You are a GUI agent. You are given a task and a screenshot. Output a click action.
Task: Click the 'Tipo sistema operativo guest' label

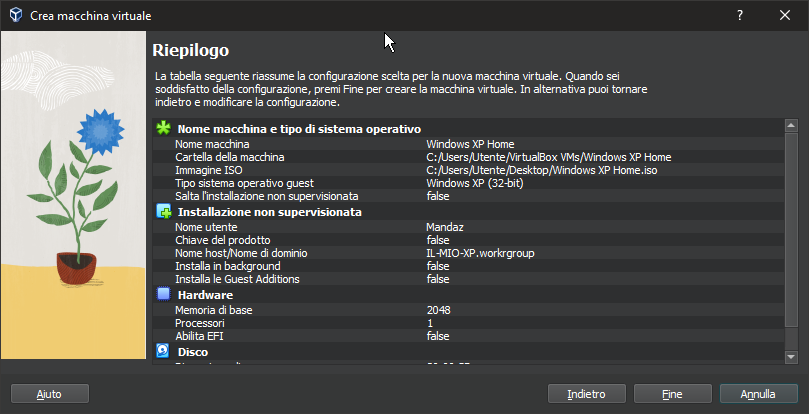(x=244, y=183)
